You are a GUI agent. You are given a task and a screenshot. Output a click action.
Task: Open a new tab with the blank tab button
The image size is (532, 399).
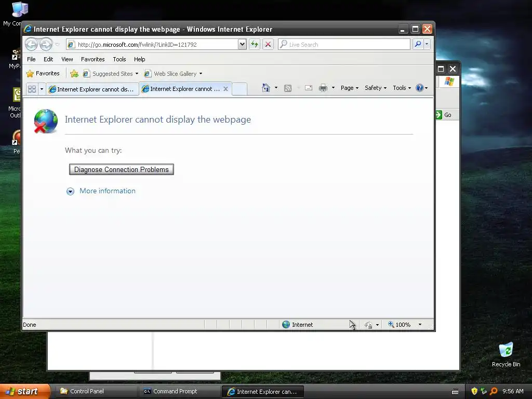(x=240, y=89)
